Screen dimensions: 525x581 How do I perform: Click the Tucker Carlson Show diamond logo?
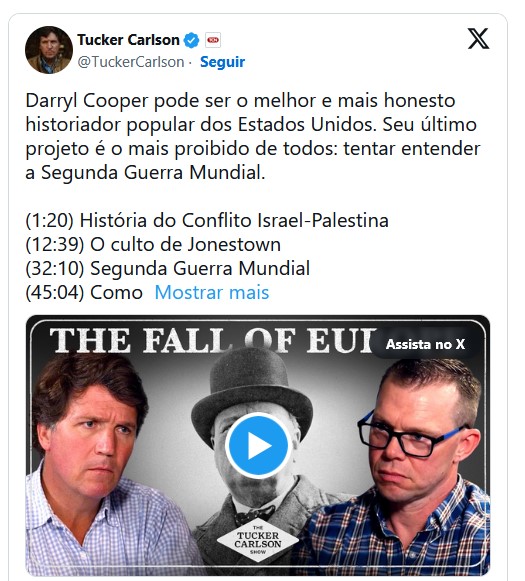(x=258, y=540)
